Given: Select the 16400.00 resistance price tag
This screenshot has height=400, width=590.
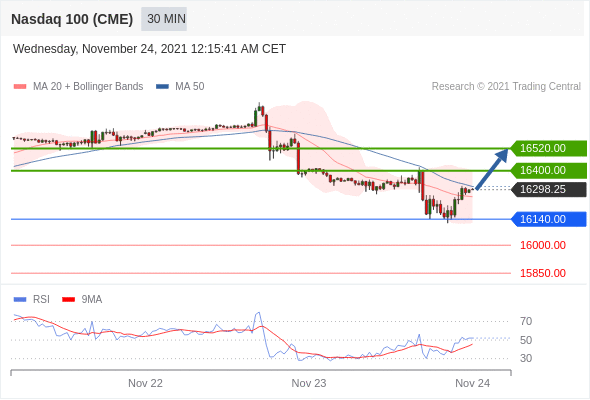Looking at the screenshot, I should 549,170.
